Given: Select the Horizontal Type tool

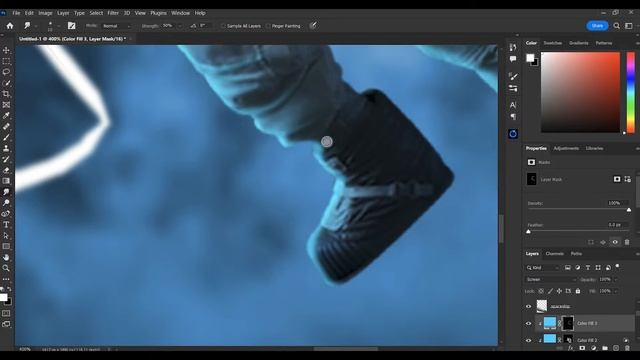Looking at the screenshot, I should (x=6, y=224).
